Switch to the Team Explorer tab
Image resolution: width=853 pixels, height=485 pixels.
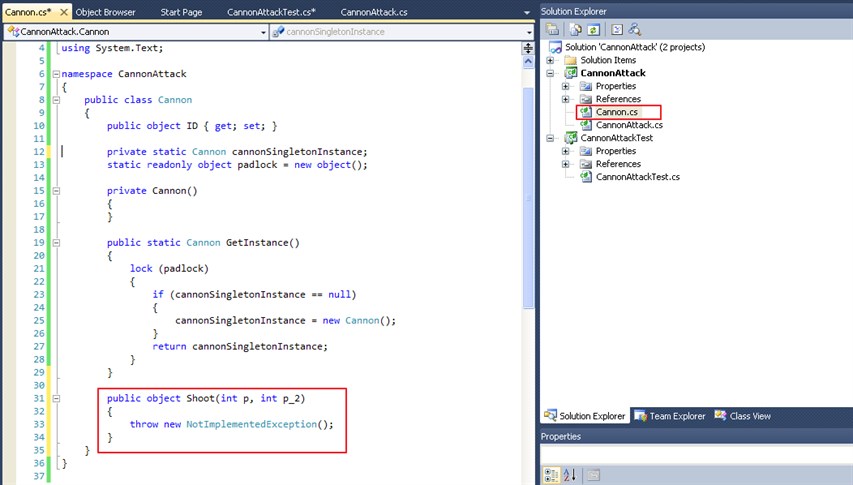point(674,416)
